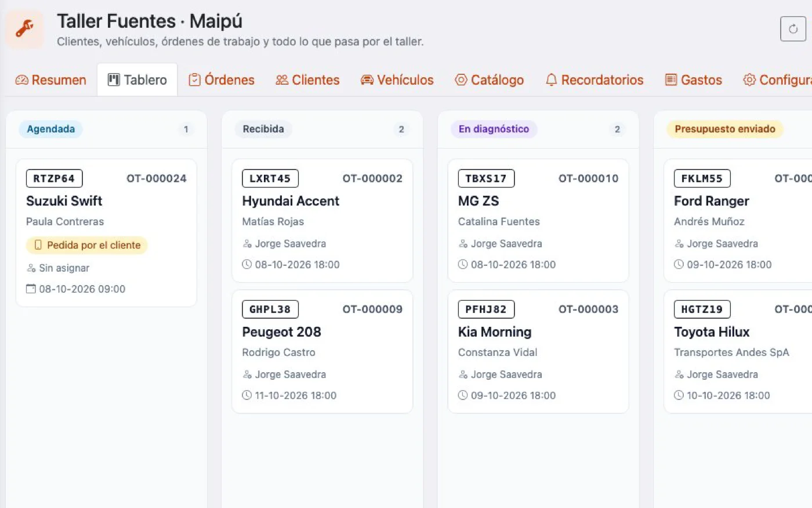Open the Toyota Hilux card
The width and height of the screenshot is (812, 508).
(x=738, y=352)
